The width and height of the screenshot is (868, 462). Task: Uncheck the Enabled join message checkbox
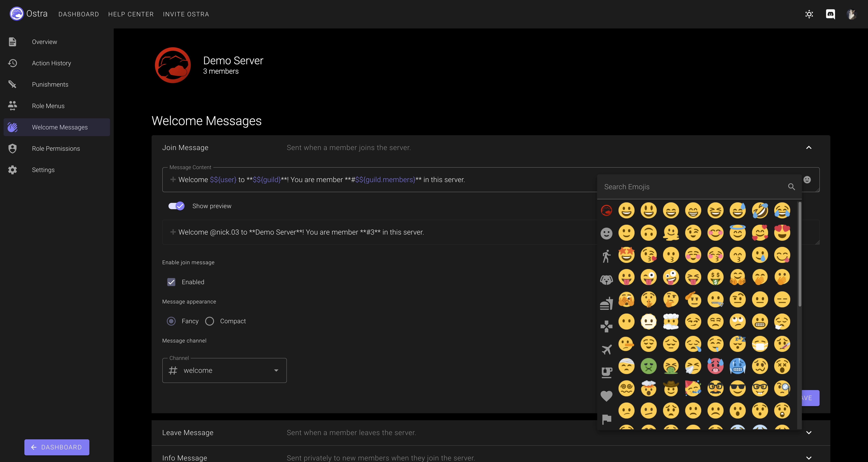(x=172, y=282)
